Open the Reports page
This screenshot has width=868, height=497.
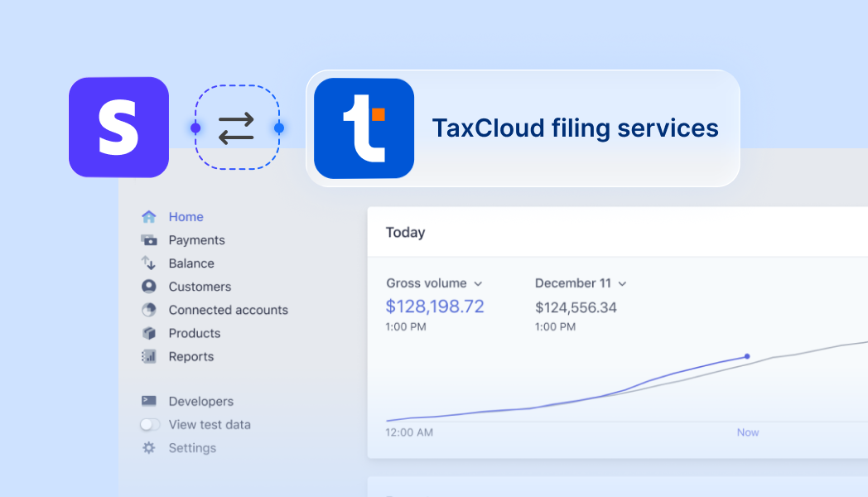[191, 356]
